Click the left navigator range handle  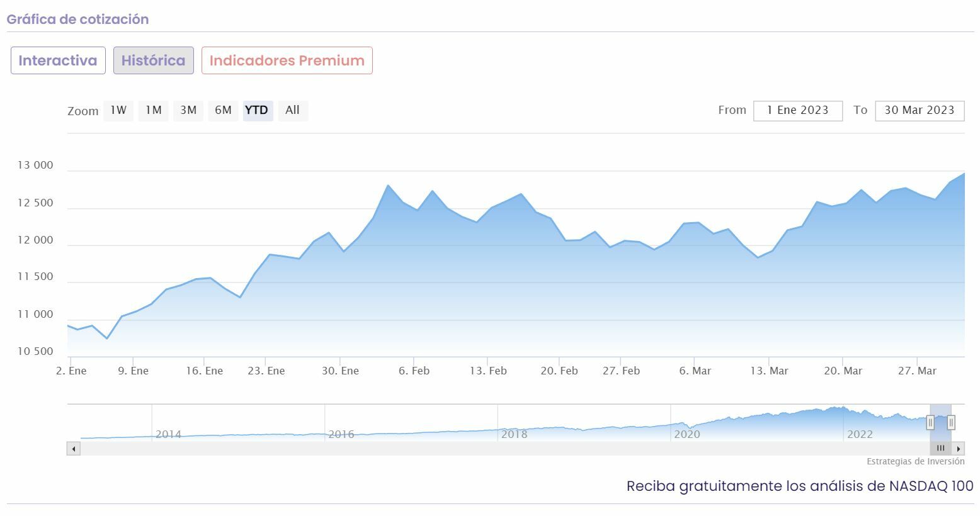(x=930, y=423)
